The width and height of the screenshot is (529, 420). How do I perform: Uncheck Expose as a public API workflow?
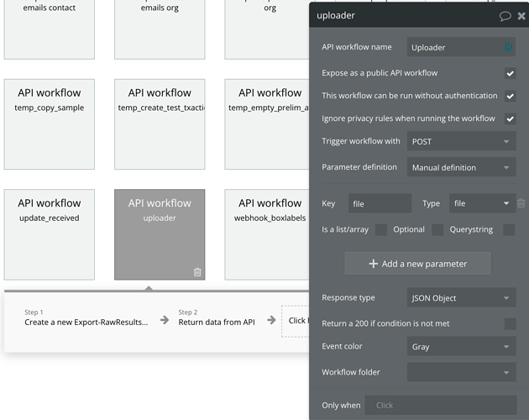click(x=511, y=73)
